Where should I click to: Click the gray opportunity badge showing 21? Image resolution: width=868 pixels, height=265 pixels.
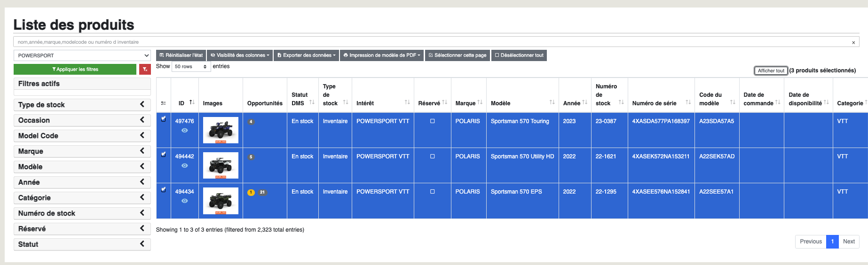coord(262,193)
